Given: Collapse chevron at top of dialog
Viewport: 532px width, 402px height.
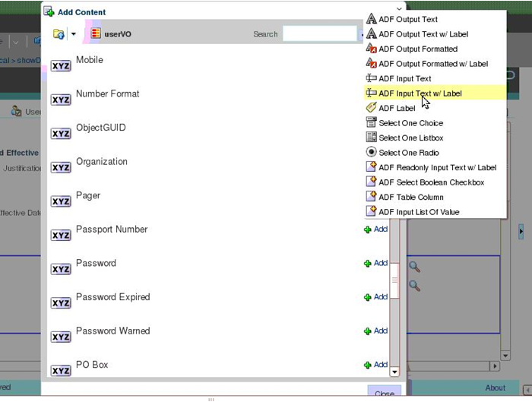Looking at the screenshot, I should pyautogui.click(x=399, y=8).
